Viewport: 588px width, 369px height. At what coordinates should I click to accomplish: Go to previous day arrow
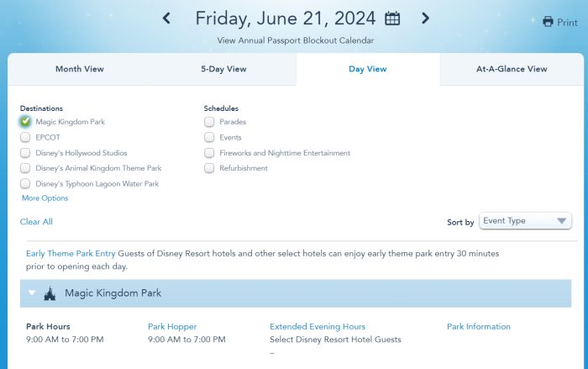click(x=166, y=18)
